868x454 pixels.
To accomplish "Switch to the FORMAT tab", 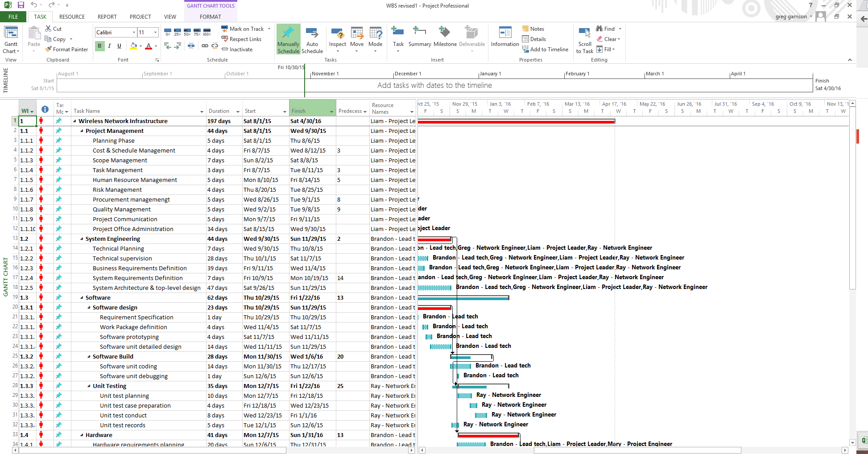I will tap(211, 17).
